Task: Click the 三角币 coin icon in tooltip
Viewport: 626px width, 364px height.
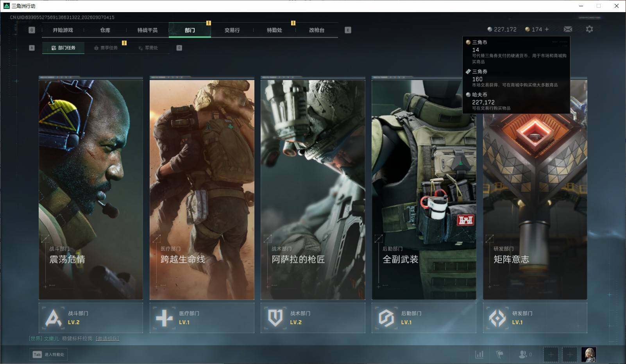Action: pos(468,42)
